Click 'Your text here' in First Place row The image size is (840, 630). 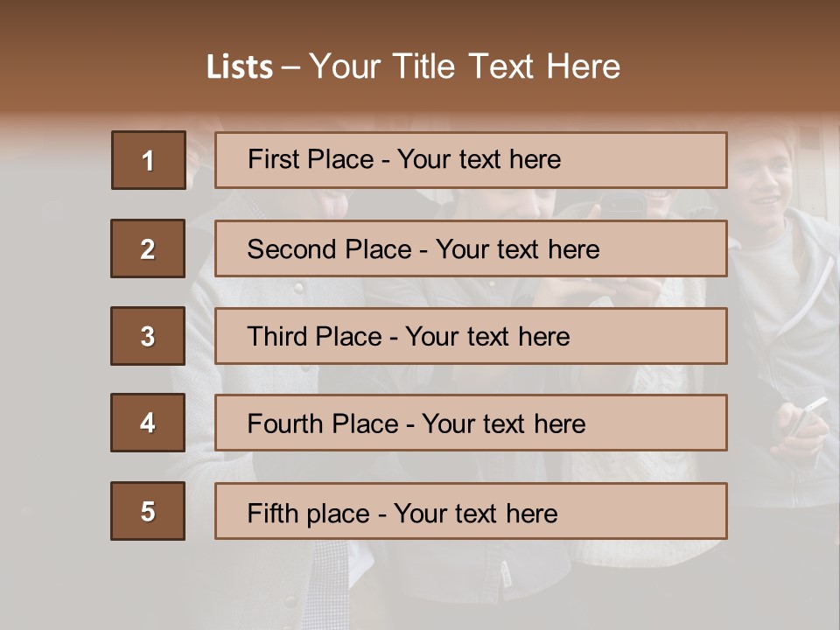(x=479, y=160)
